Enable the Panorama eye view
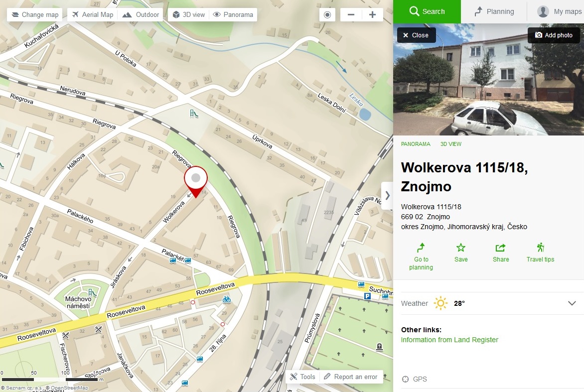This screenshot has width=584, height=392. [233, 15]
